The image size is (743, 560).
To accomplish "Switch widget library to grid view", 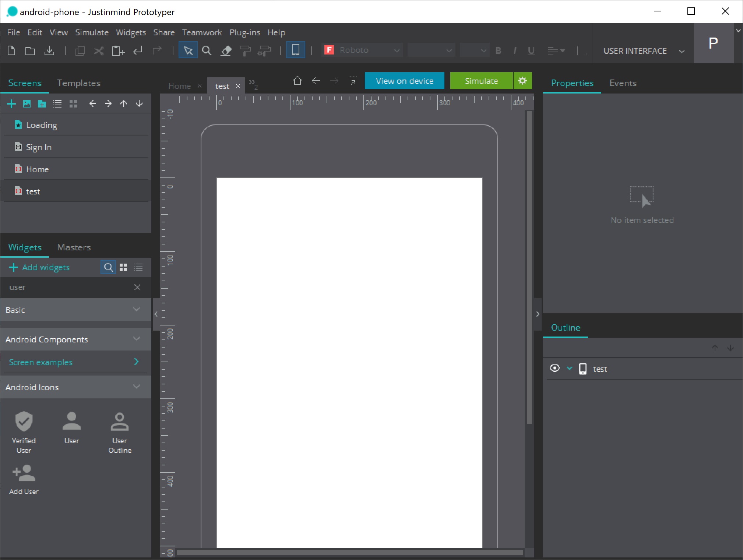I will (x=123, y=268).
